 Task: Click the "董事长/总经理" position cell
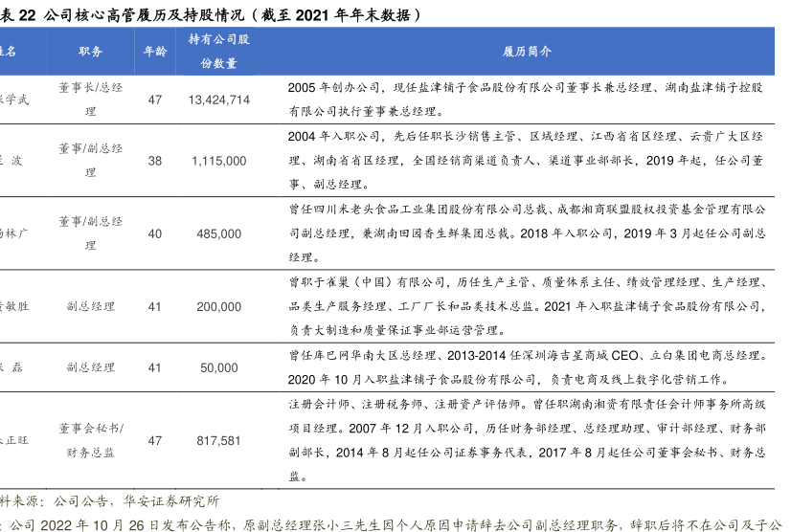pos(91,99)
